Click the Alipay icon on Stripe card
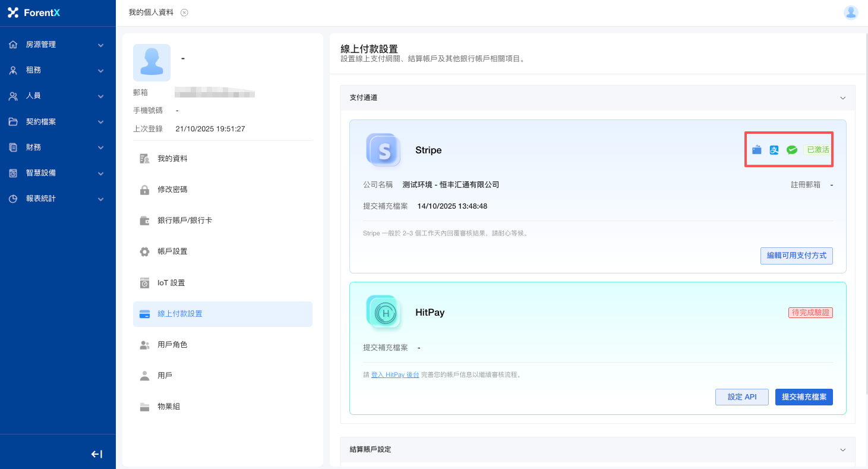 tap(774, 150)
